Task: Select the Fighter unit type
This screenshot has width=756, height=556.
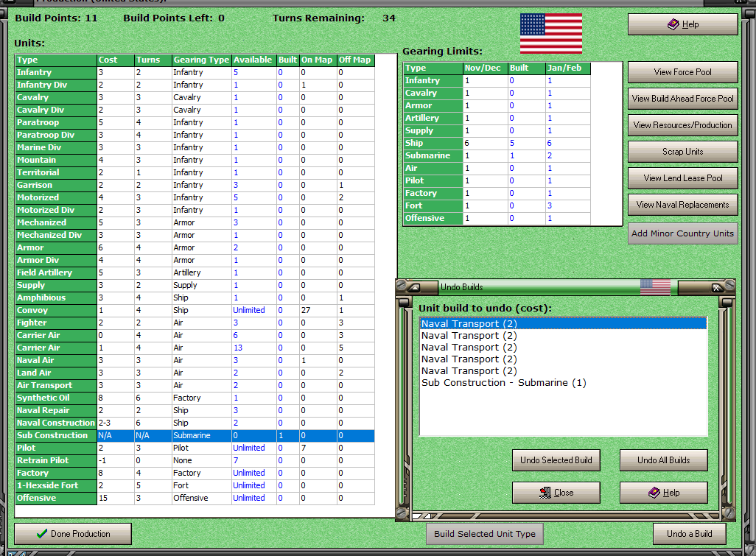Action: [x=56, y=323]
